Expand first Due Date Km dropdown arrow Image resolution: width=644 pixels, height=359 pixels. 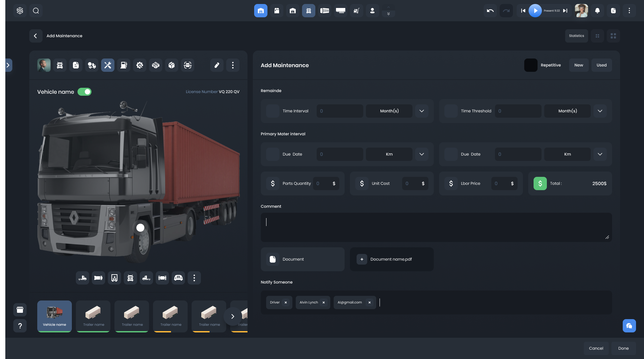click(422, 154)
